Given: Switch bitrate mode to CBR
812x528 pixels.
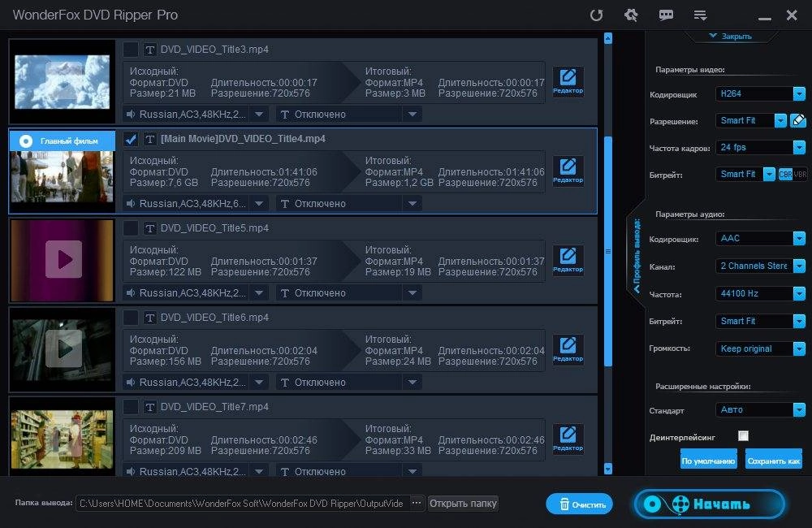Looking at the screenshot, I should [785, 175].
